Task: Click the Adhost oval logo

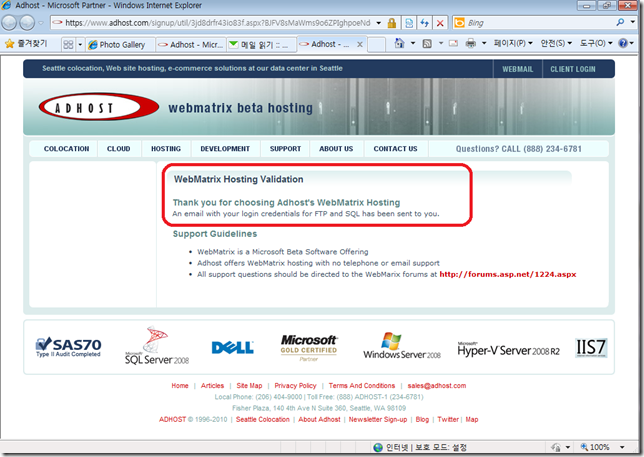Action: pyautogui.click(x=99, y=107)
